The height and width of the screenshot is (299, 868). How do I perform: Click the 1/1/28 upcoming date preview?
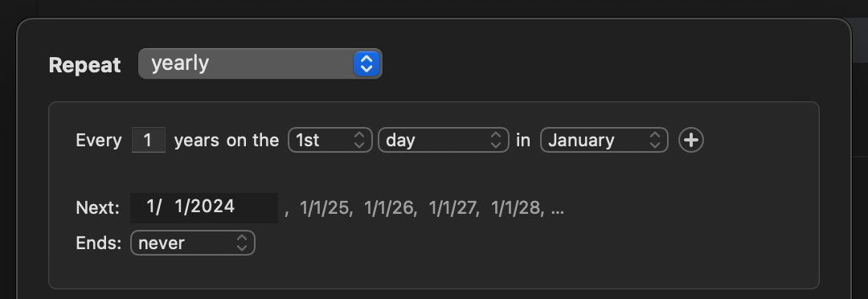pyautogui.click(x=516, y=208)
